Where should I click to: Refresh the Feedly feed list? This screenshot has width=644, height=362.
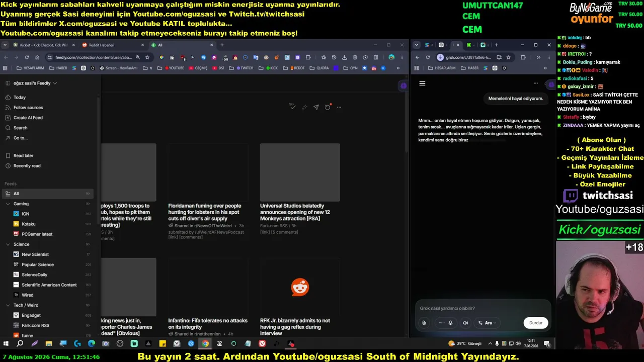pos(328,107)
